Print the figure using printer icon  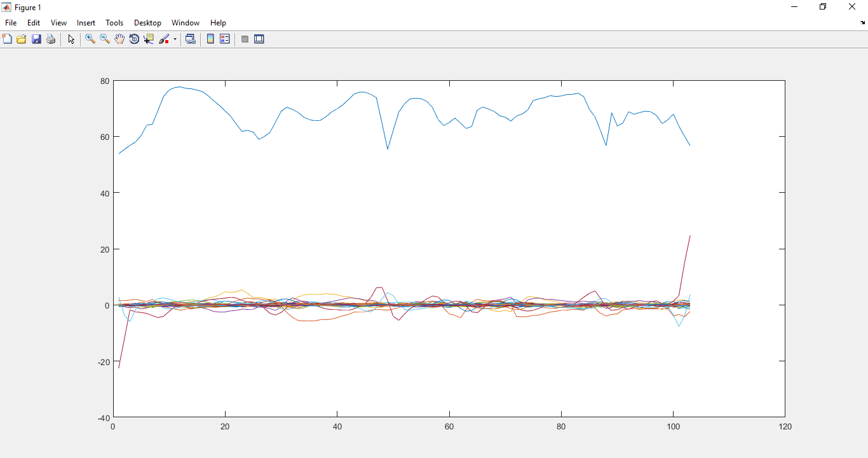pyautogui.click(x=51, y=39)
